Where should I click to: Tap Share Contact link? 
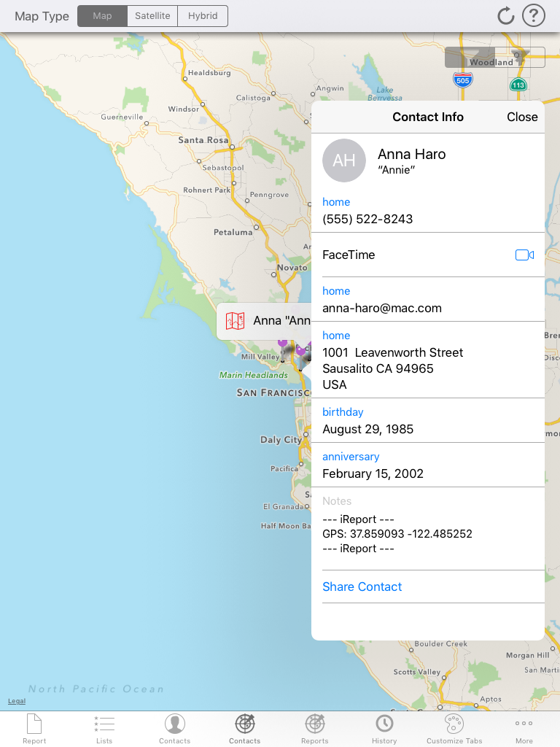(x=362, y=587)
